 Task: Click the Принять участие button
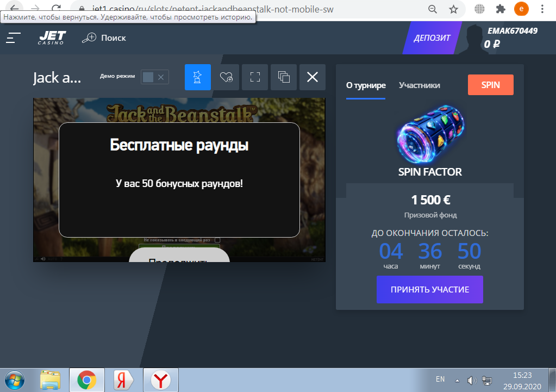click(429, 289)
